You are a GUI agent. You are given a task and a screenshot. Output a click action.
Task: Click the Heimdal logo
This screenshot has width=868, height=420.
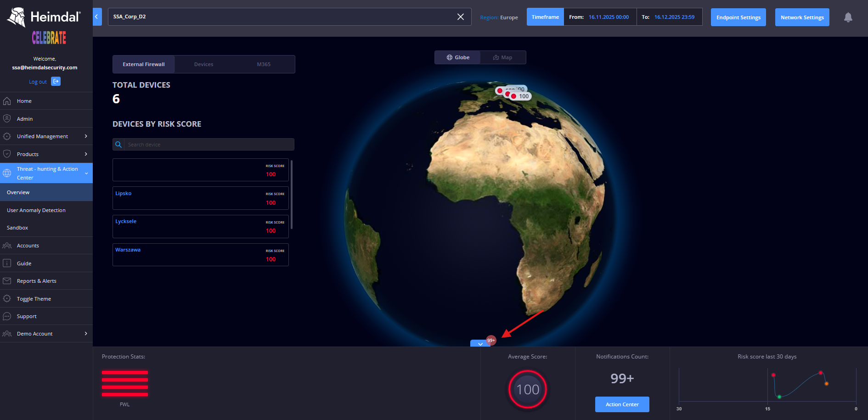pyautogui.click(x=44, y=17)
